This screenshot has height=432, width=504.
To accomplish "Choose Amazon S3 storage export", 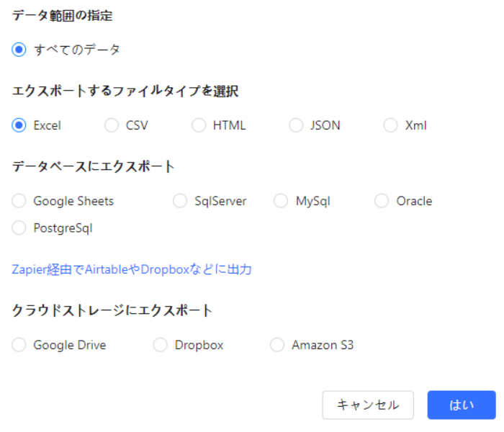I will pos(277,345).
